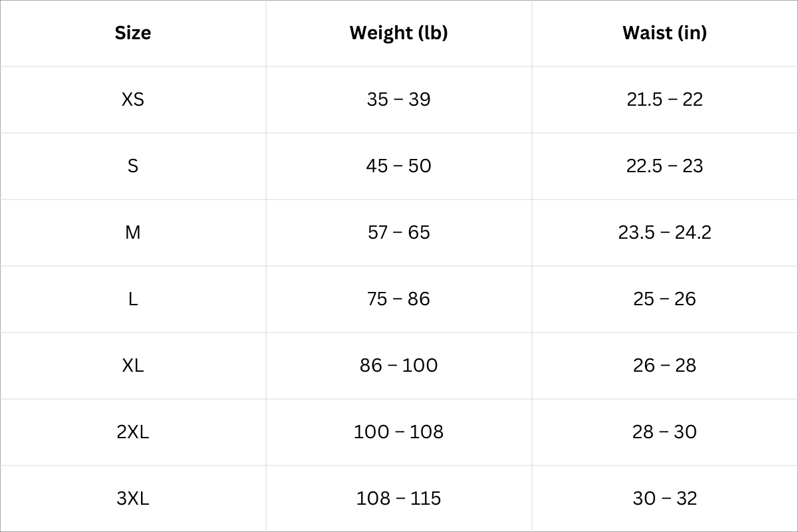Click the 100 – 108 weight cell
This screenshot has width=798, height=532.
coord(398,432)
